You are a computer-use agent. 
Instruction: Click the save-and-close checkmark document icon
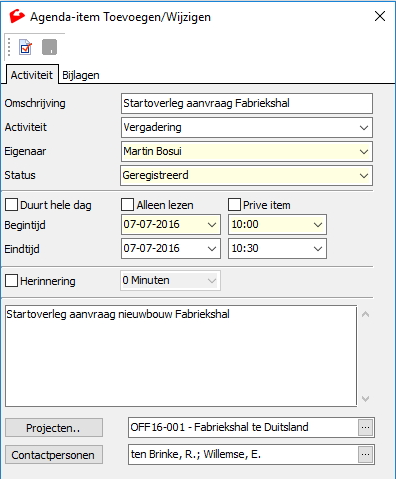click(x=25, y=47)
